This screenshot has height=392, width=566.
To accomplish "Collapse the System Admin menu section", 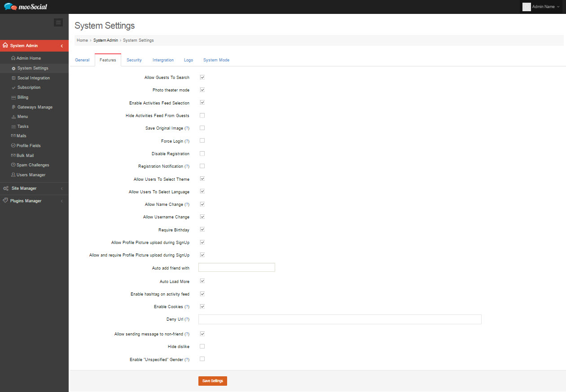I will [61, 45].
